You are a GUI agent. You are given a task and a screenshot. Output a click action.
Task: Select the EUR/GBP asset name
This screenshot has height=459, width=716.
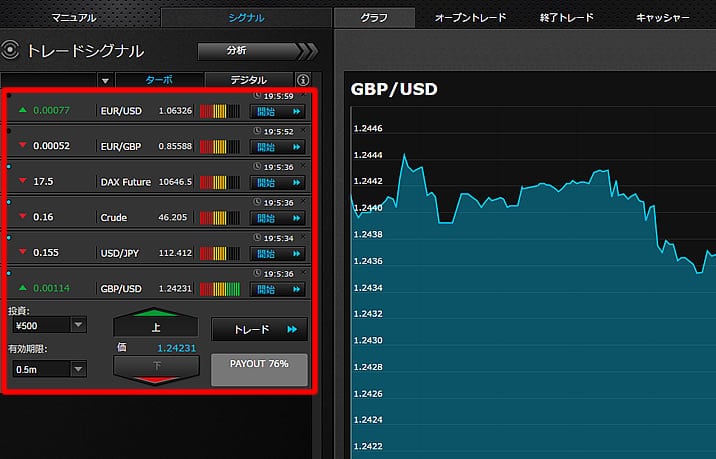[121, 147]
